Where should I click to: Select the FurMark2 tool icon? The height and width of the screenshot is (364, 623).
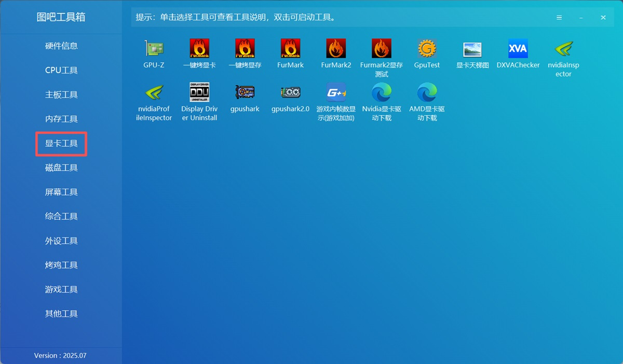click(x=336, y=52)
